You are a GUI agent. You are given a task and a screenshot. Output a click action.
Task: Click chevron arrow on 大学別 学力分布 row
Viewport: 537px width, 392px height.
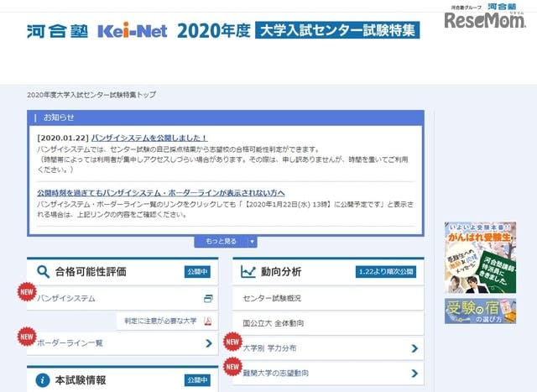[414, 348]
